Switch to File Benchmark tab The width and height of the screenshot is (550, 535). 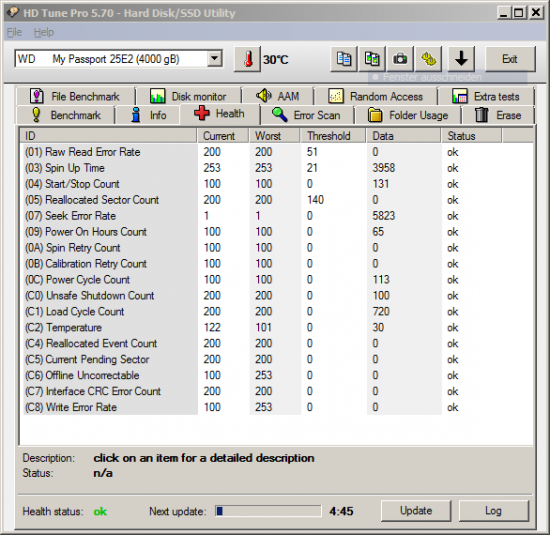coord(75,96)
